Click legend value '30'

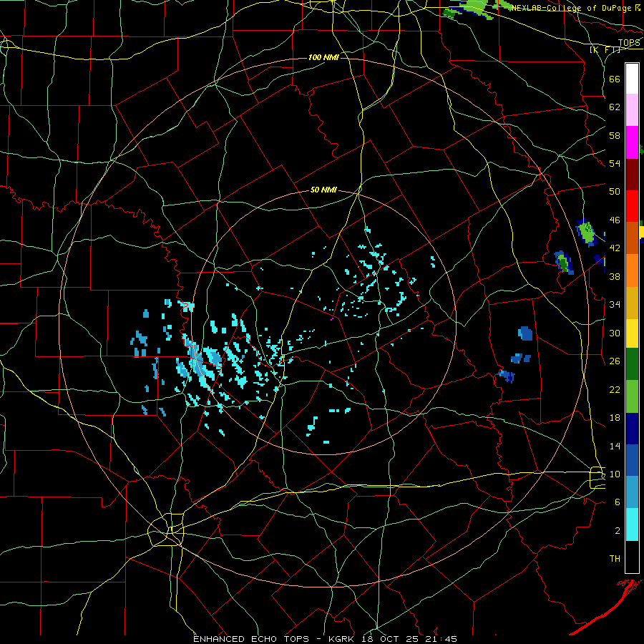(x=615, y=333)
